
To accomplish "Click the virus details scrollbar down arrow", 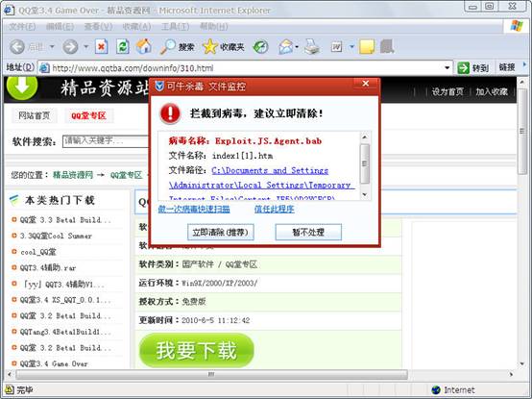I will tap(365, 194).
